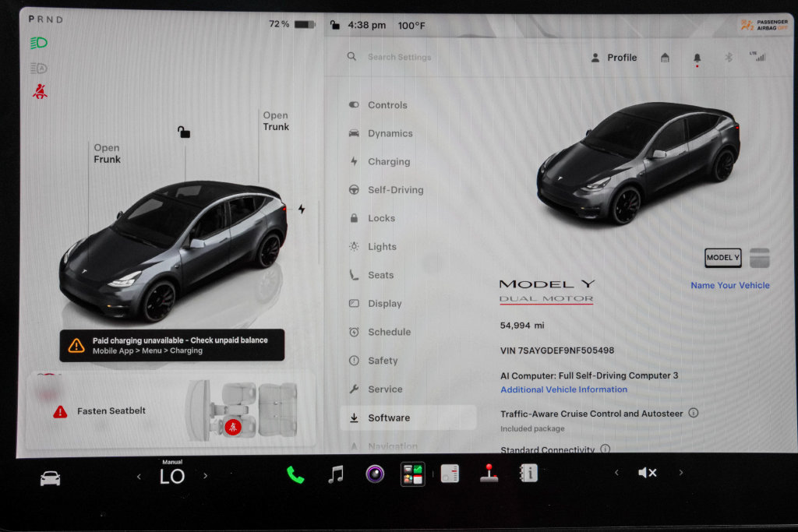Tap the 3D car image in settings
The height and width of the screenshot is (532, 798).
639,163
